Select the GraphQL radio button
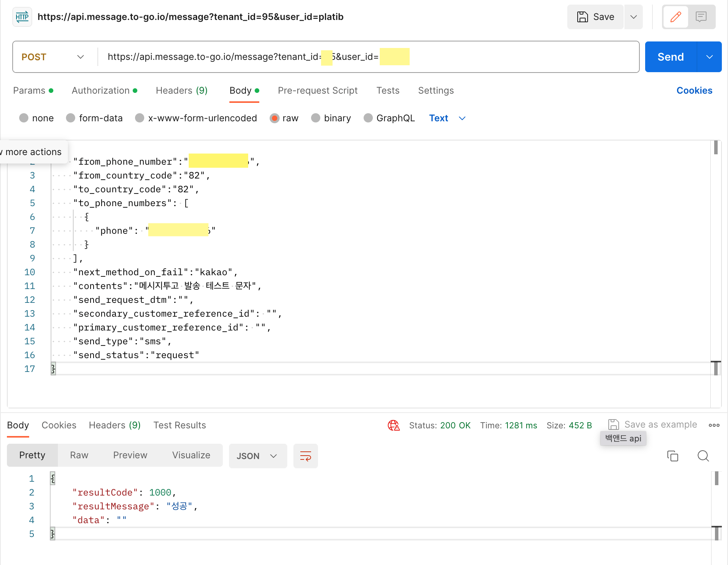Viewport: 728px width, 565px height. (x=368, y=118)
